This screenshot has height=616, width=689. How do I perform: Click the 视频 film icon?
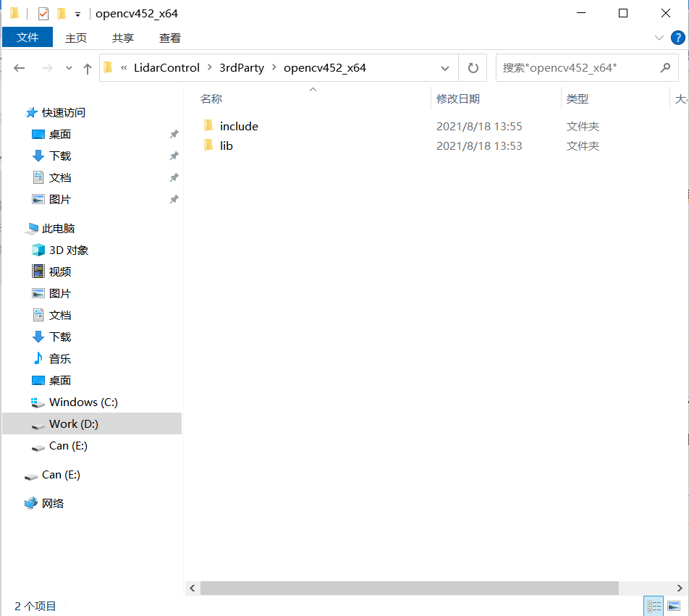coord(38,271)
